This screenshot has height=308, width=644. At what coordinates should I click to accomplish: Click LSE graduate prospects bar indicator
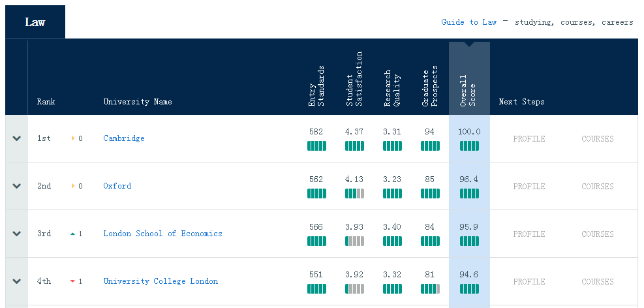coord(430,241)
